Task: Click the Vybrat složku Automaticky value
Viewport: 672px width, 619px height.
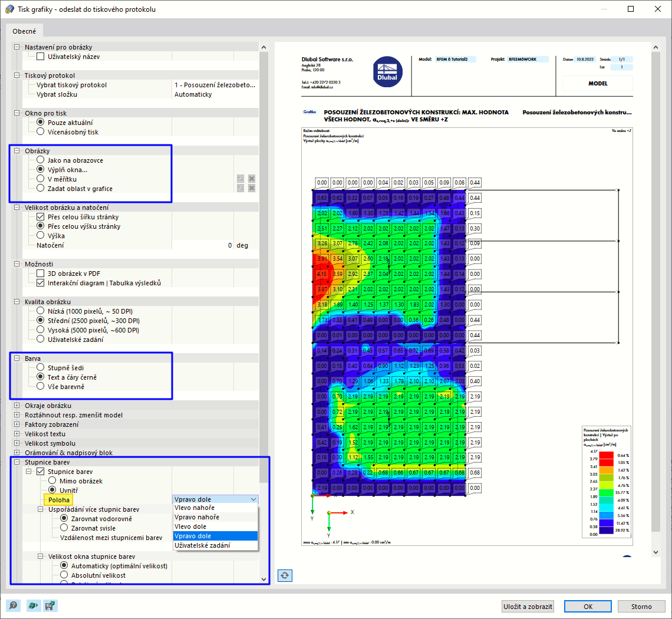Action: pos(215,94)
